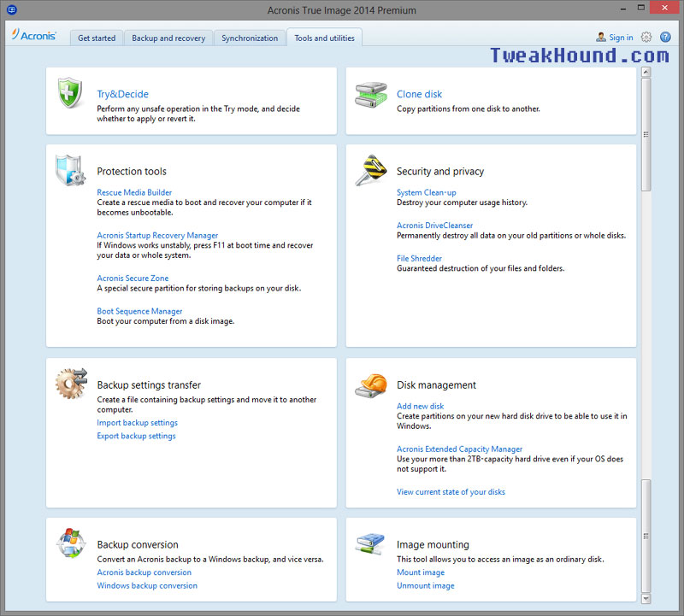The height and width of the screenshot is (616, 684).
Task: Launch Acronis DriveCleanser
Action: pyautogui.click(x=434, y=226)
